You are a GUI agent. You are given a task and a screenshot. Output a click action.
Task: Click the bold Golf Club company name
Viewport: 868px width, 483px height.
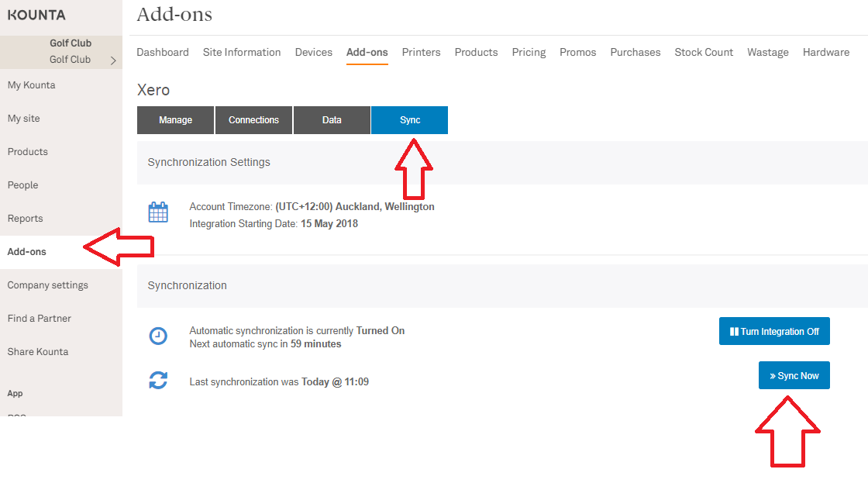[x=71, y=43]
